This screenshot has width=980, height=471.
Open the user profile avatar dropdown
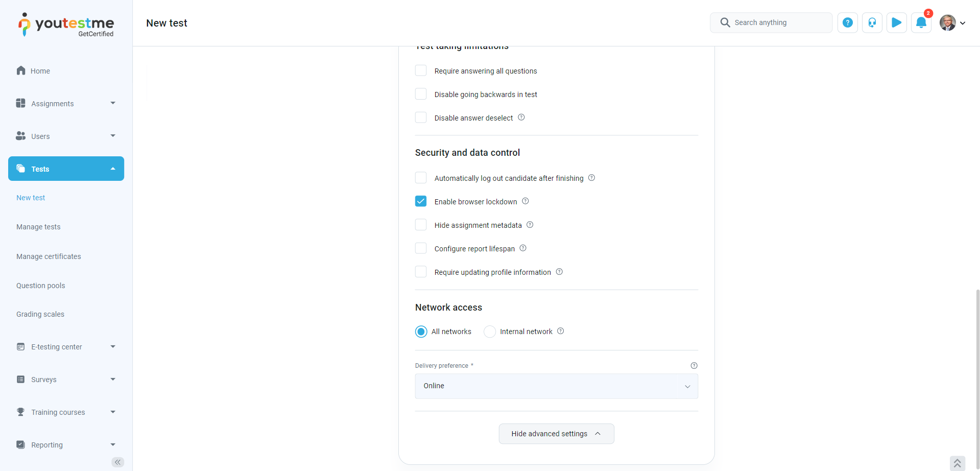952,23
